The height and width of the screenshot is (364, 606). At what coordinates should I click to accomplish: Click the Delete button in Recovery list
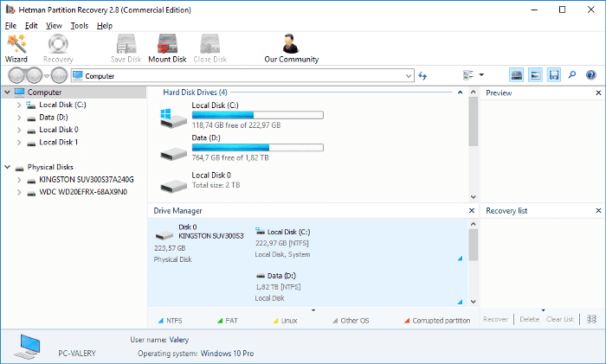(529, 319)
